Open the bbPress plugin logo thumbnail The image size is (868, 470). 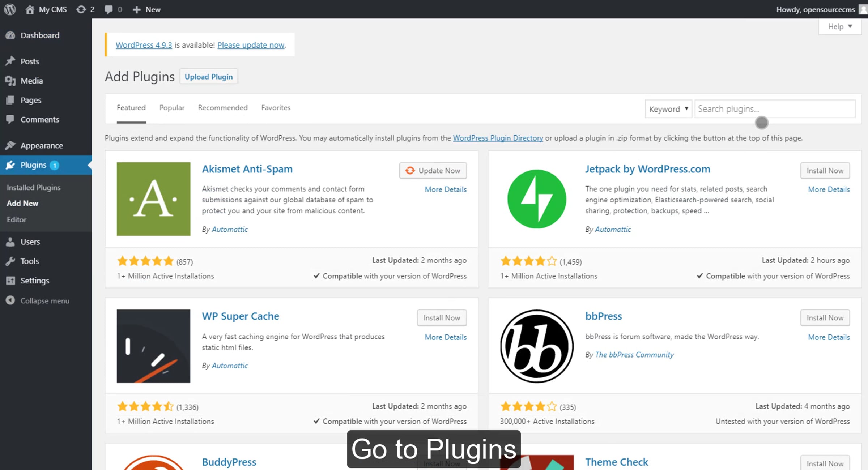[537, 346]
